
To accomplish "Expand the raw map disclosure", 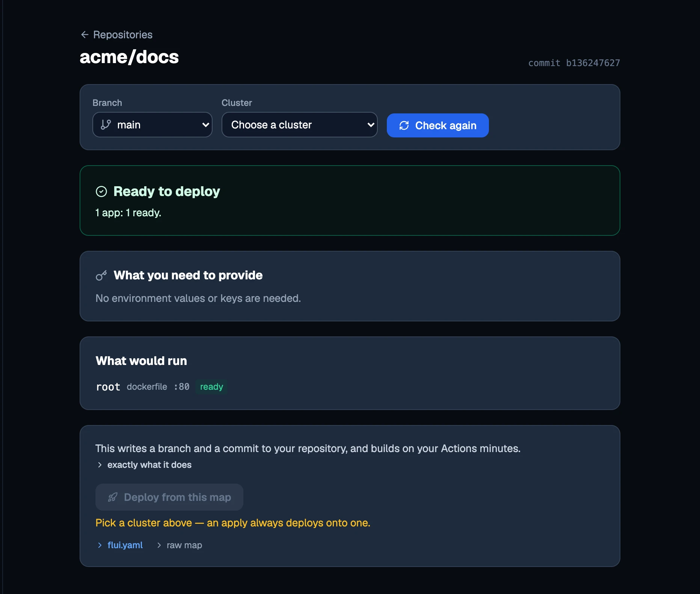I will [x=184, y=545].
